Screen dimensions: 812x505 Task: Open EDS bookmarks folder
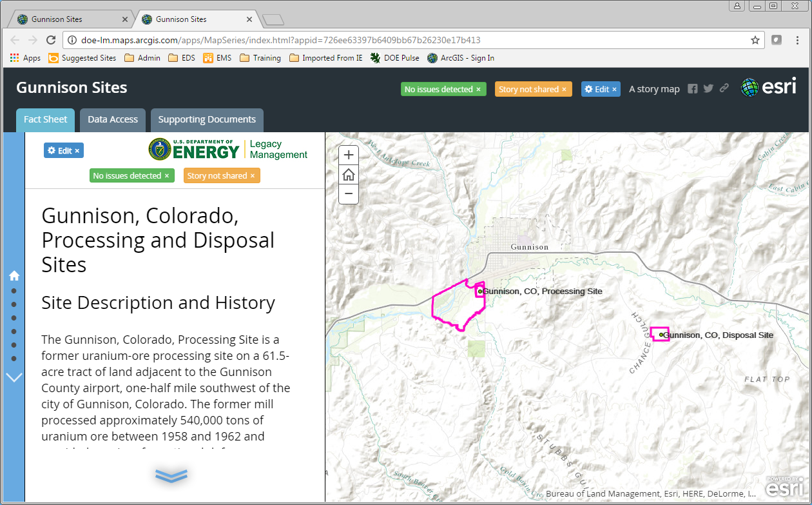pos(182,58)
